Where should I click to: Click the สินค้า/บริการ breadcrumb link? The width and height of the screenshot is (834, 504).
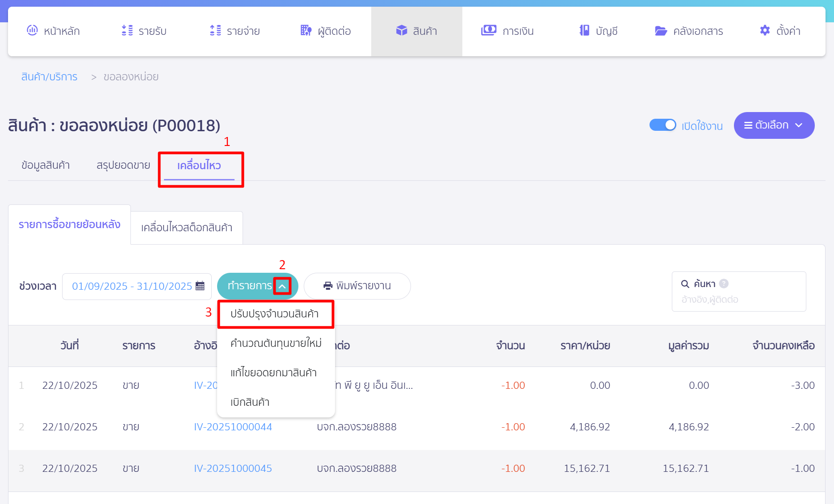coord(49,76)
